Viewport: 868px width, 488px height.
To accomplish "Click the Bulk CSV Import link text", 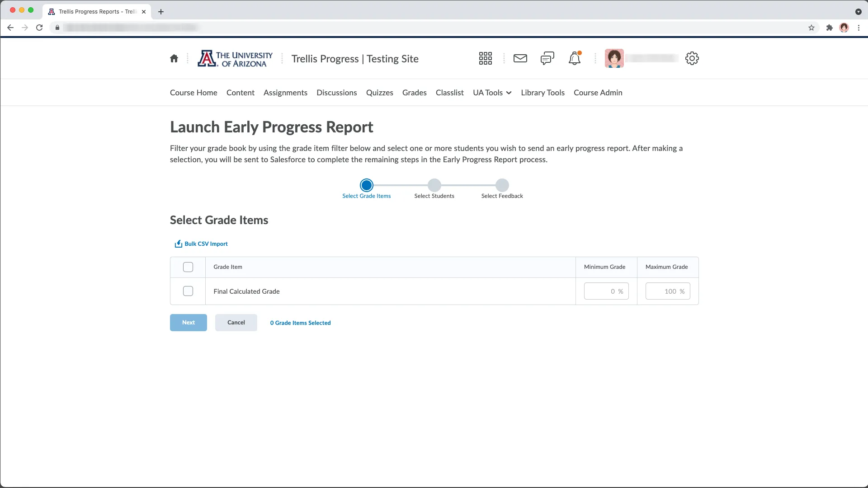I will (x=206, y=244).
